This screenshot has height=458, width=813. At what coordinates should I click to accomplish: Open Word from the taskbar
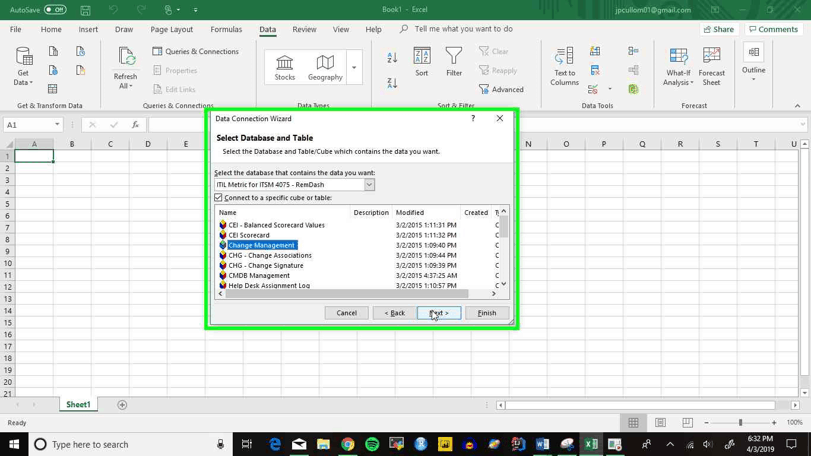pos(542,445)
